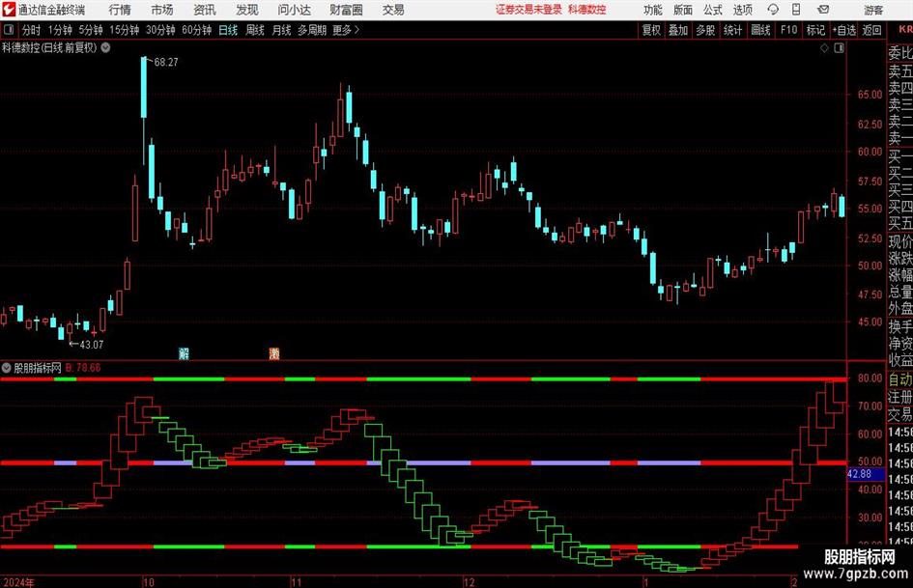Click the 10 month marker on time axis

click(149, 582)
